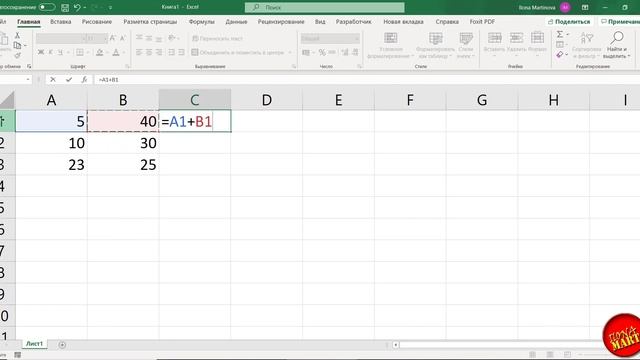This screenshot has width=640, height=360.
Task: Open the Font Color dropdown arrow
Action: pos(124,52)
